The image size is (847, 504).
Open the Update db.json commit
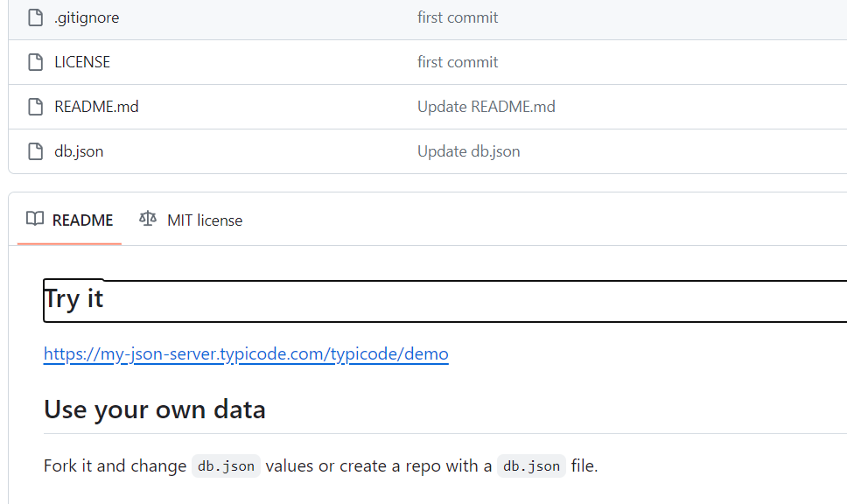tap(469, 151)
